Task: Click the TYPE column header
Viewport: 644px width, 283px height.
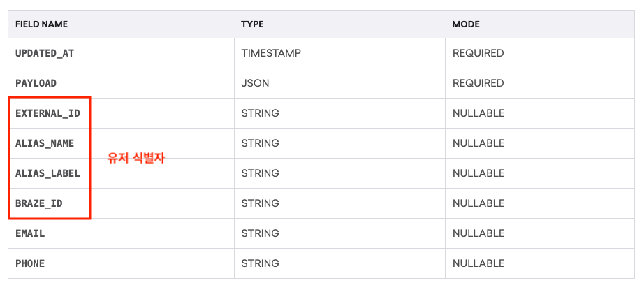Action: click(252, 24)
